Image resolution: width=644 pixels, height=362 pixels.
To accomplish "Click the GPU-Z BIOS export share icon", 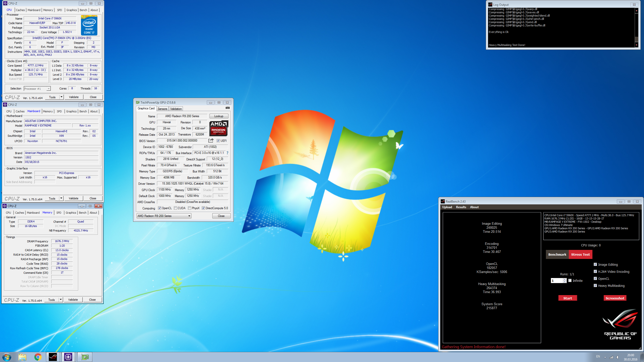I will 211,141.
